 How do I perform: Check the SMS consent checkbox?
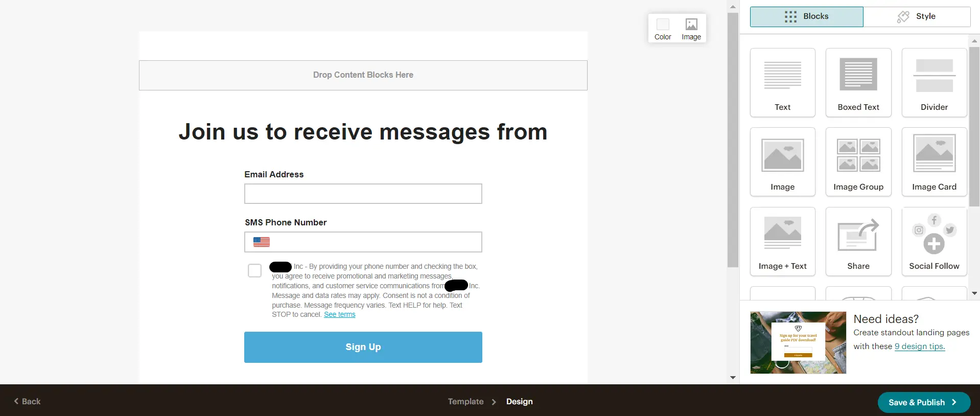point(254,270)
